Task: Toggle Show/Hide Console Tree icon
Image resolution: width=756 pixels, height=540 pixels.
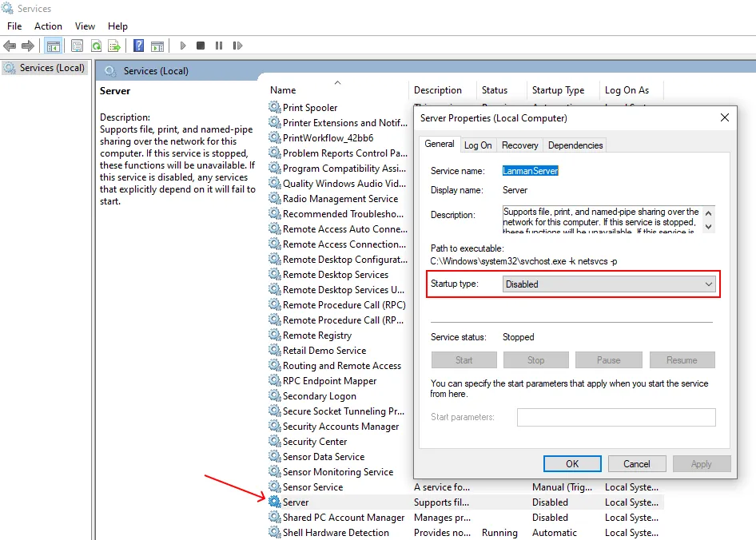Action: (x=53, y=46)
